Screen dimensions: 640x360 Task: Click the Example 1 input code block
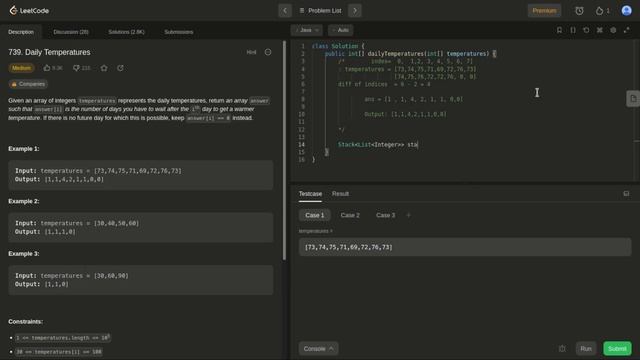click(x=141, y=175)
